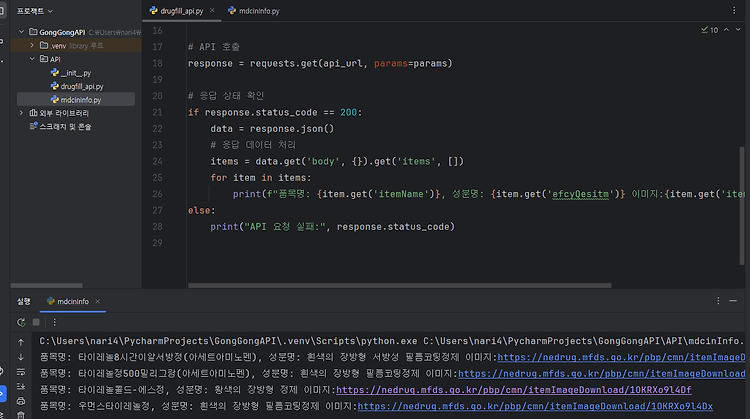Click the project panel horizontal scrollbar
Viewport: 750px width, 419px height.
(46, 286)
